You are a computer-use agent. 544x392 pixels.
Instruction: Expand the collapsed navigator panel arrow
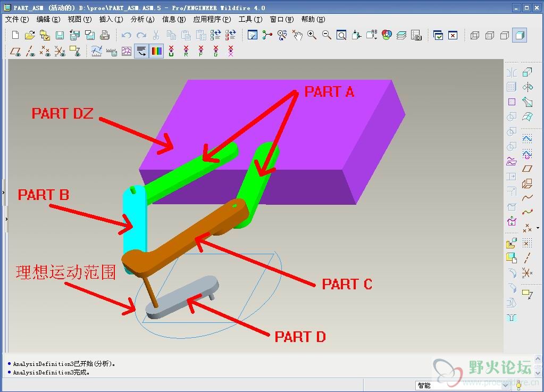[x=4, y=192]
